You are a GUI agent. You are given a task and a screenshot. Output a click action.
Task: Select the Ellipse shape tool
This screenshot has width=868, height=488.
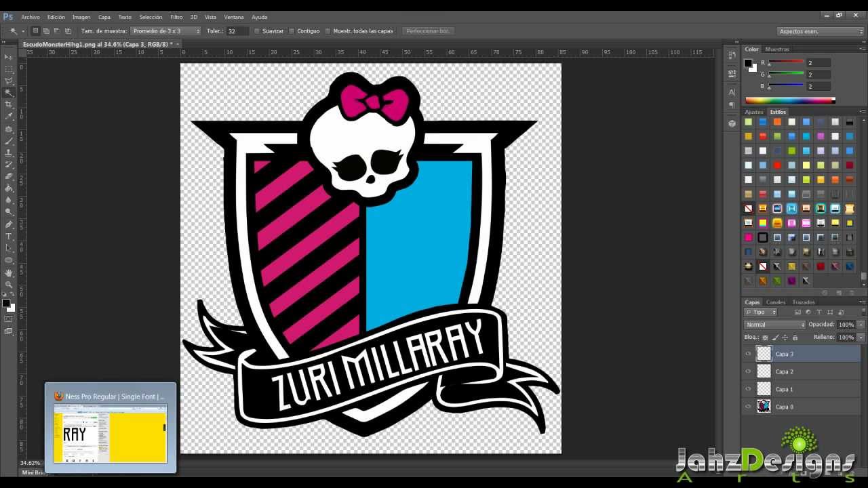coord(9,260)
